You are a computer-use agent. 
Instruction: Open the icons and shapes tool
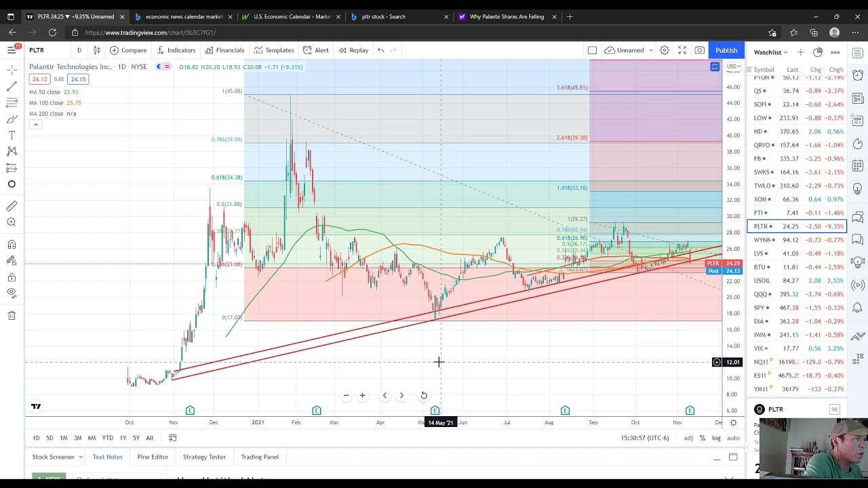point(12,184)
